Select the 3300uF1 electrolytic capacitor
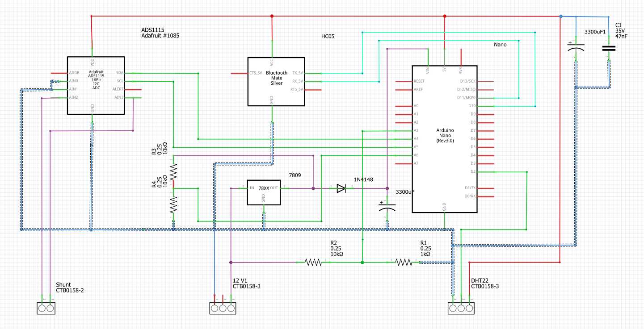This screenshot has width=644, height=329. pyautogui.click(x=576, y=48)
